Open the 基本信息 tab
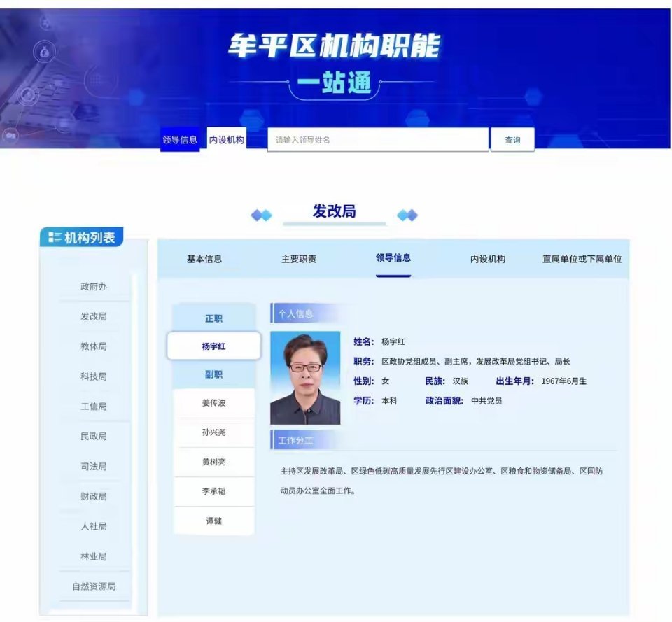This screenshot has width=672, height=622. (207, 258)
